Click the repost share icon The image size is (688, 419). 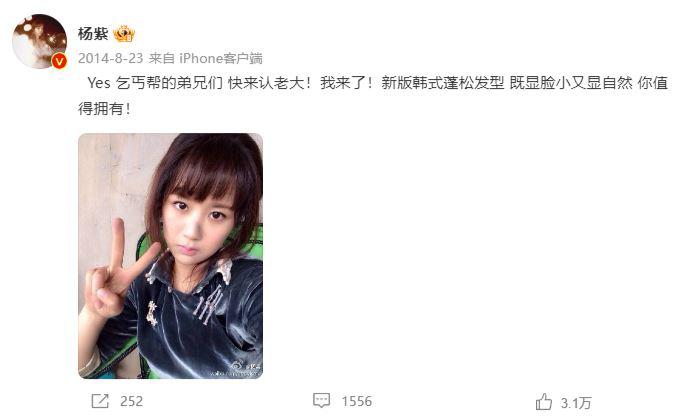tap(100, 401)
